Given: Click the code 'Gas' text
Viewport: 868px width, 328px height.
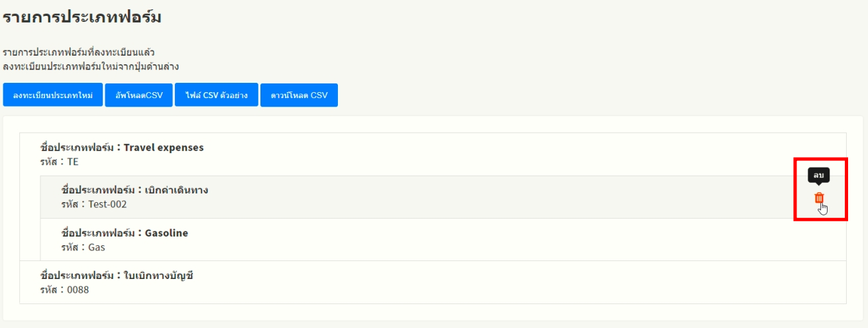Looking at the screenshot, I should tap(97, 247).
